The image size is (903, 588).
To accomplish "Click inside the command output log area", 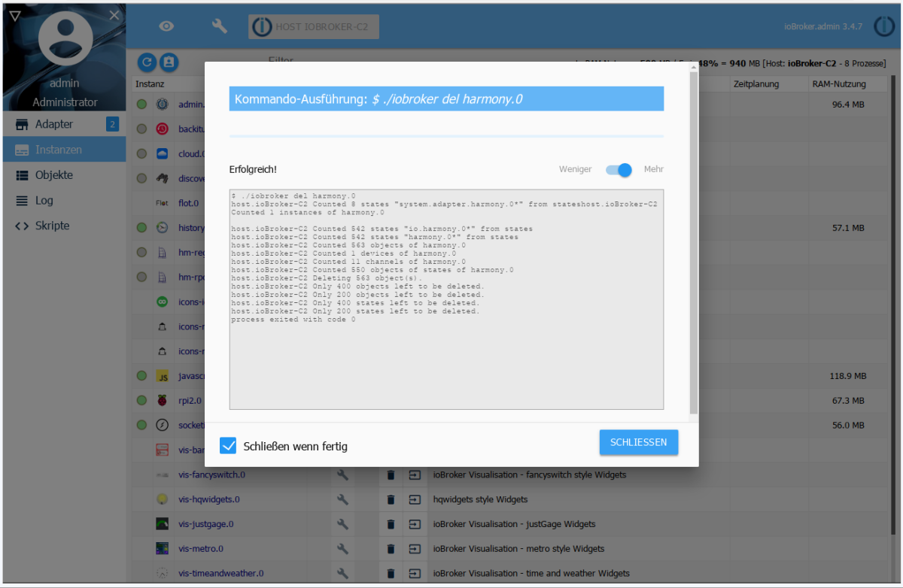I will click(446, 299).
